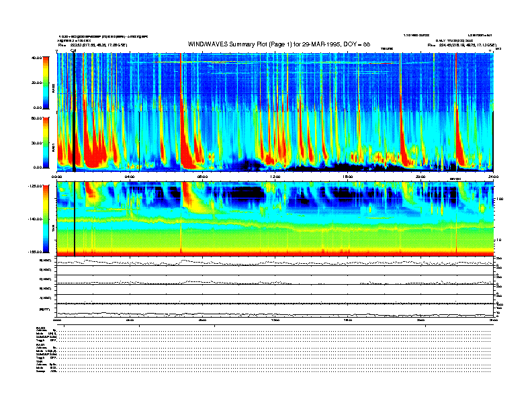
Task: Click the 40.00 label on RAD2 color bar
Action: pyautogui.click(x=36, y=58)
